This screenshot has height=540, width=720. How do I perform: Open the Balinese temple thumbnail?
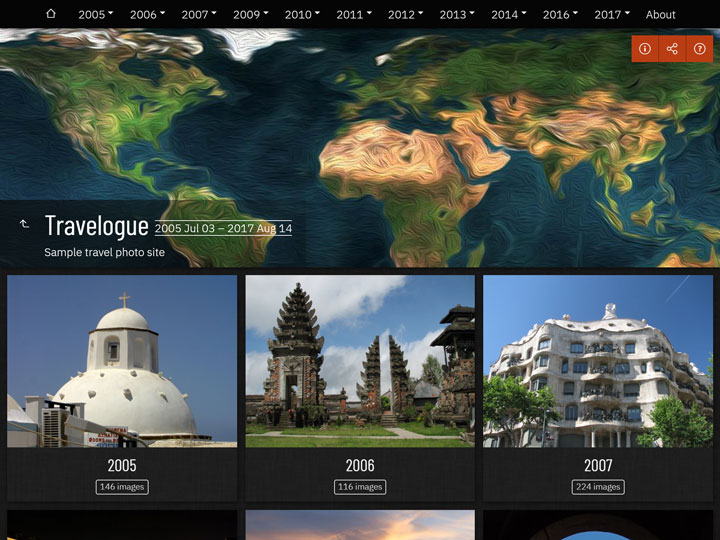pyautogui.click(x=360, y=361)
